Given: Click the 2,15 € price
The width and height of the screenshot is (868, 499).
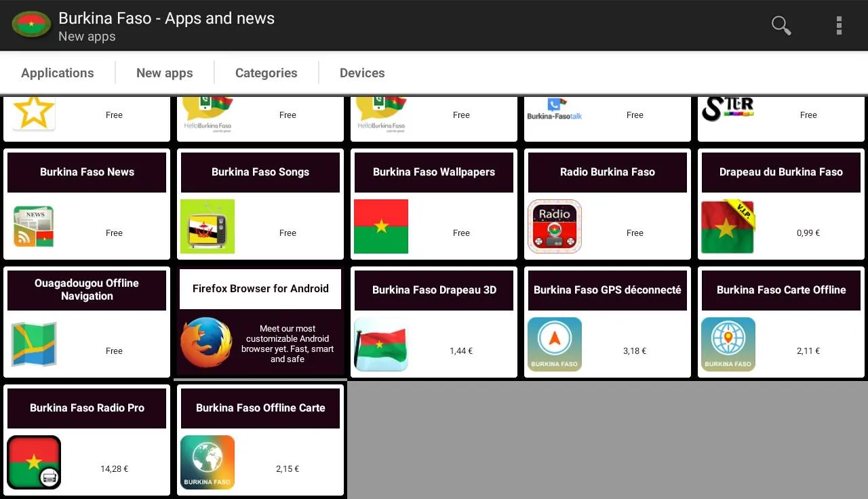Looking at the screenshot, I should tap(288, 469).
